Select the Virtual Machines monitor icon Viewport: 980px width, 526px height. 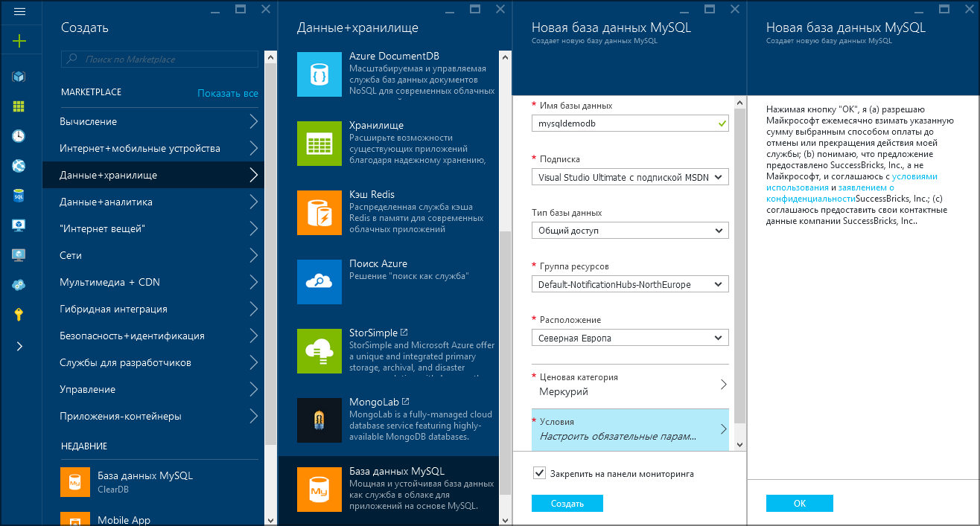(20, 225)
